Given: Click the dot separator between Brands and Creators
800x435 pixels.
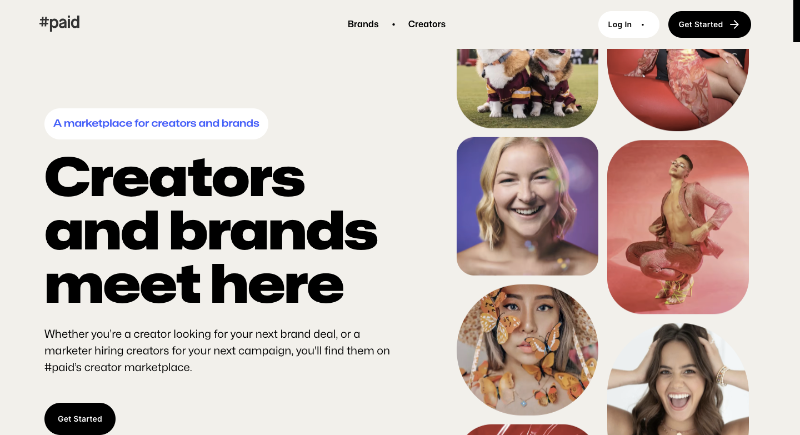Looking at the screenshot, I should click(x=393, y=24).
